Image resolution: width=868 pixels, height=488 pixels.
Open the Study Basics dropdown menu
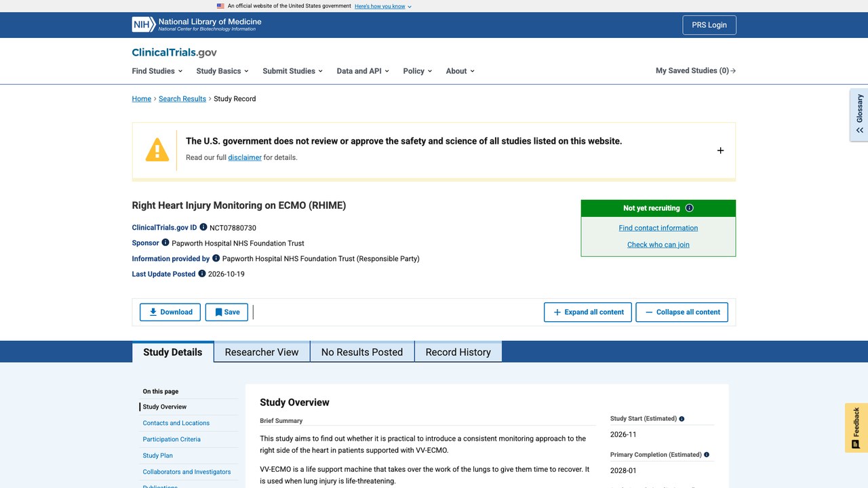(x=222, y=70)
